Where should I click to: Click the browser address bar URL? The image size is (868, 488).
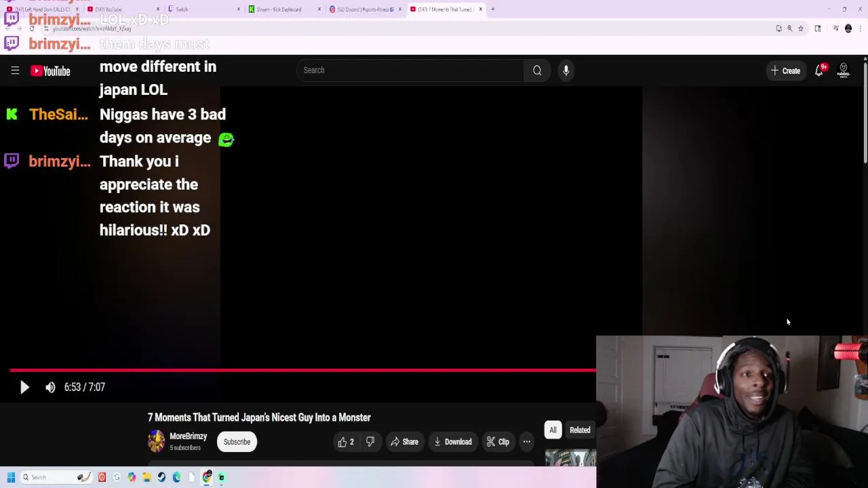92,28
